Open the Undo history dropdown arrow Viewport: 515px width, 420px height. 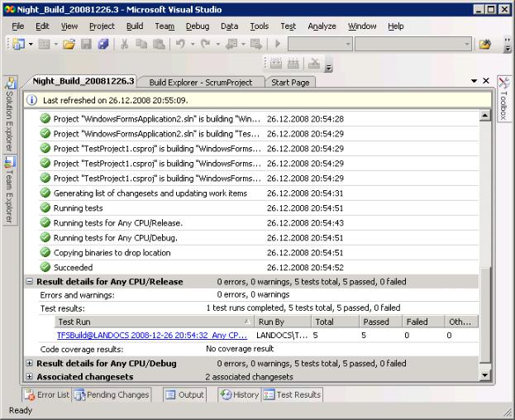(193, 44)
